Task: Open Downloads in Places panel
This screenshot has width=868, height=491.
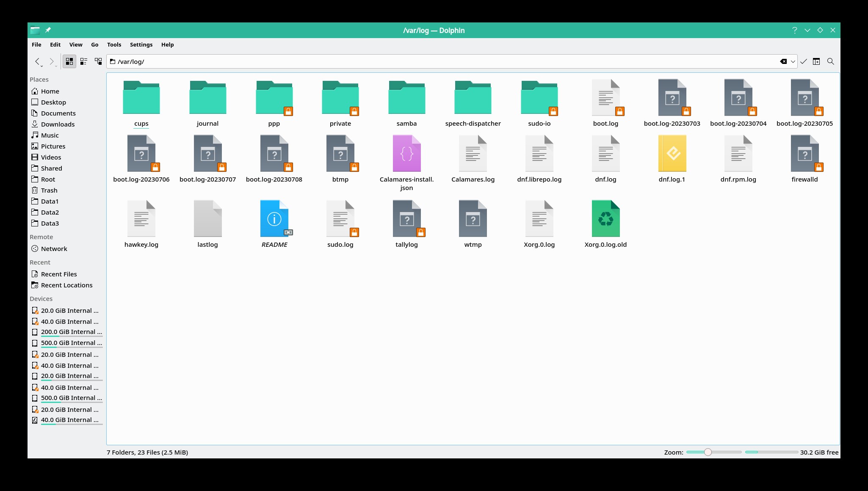Action: pyautogui.click(x=58, y=124)
